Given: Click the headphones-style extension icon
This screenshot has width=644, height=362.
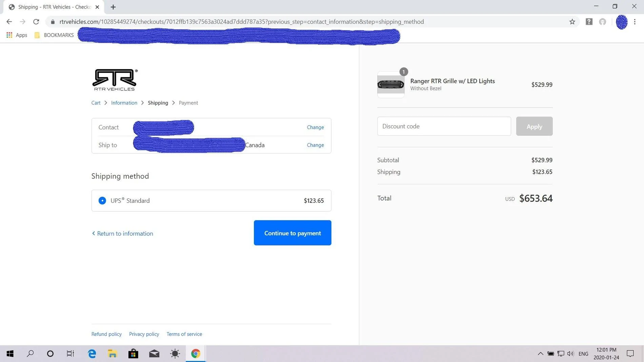Looking at the screenshot, I should 603,22.
